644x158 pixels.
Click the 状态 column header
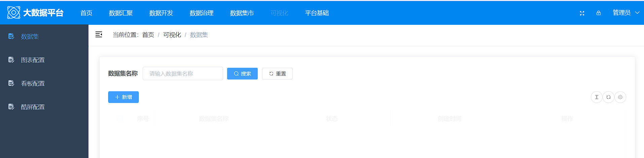[x=331, y=119]
